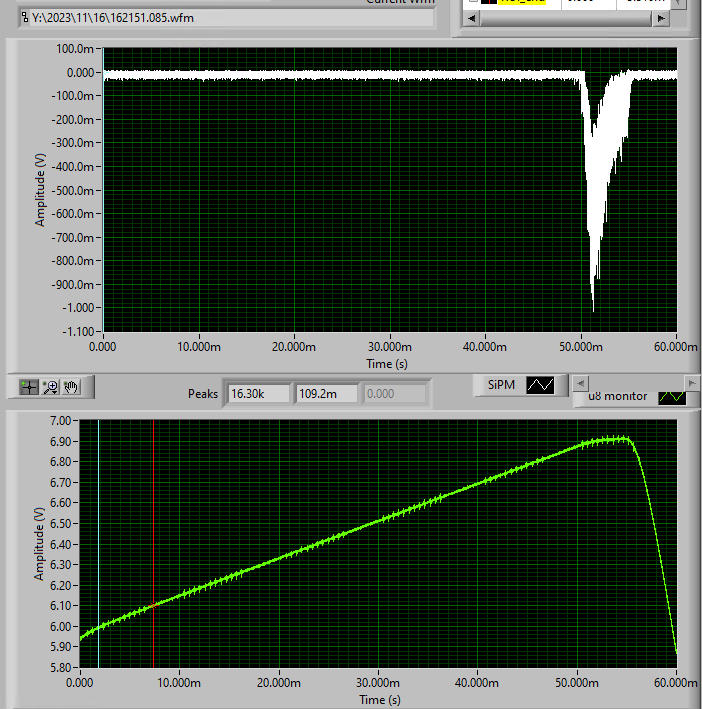Screen dimensions: 702x709
Task: Select the Peaks 109.2m value field
Action: (327, 394)
